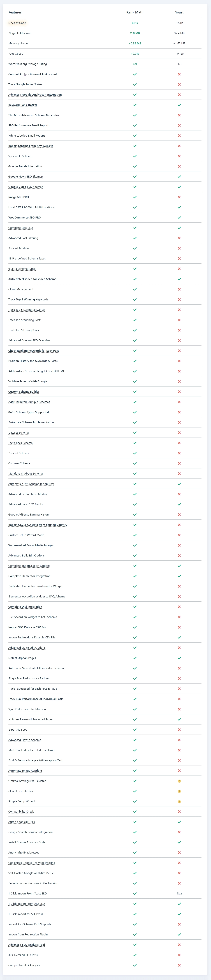The width and height of the screenshot is (211, 980).
Task: Click the Advanced SEO Analysis Tool link
Action: (x=27, y=945)
